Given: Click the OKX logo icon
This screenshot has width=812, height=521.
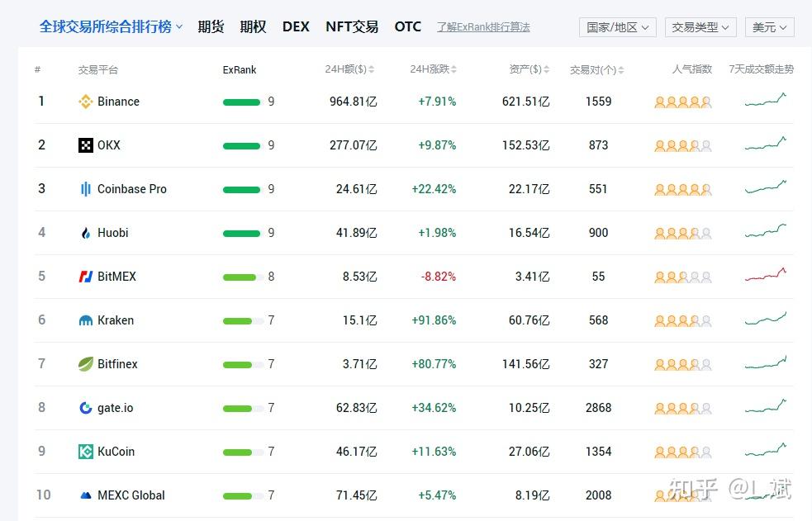Looking at the screenshot, I should pos(85,145).
